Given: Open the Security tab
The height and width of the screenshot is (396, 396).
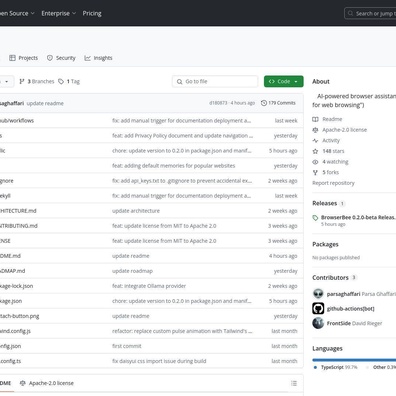Looking at the screenshot, I should pyautogui.click(x=61, y=58).
